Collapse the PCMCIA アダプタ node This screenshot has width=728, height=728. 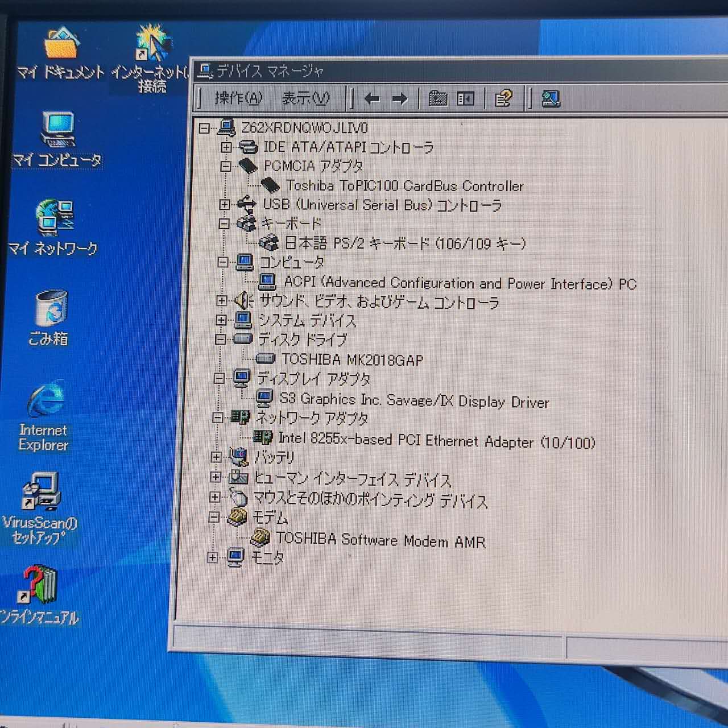coord(226,166)
